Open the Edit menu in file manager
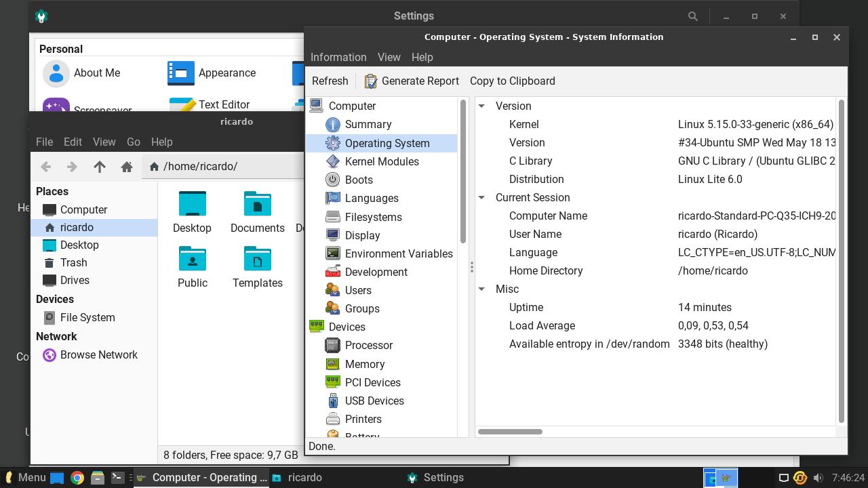Screen dimensions: 868x488 click(73, 142)
